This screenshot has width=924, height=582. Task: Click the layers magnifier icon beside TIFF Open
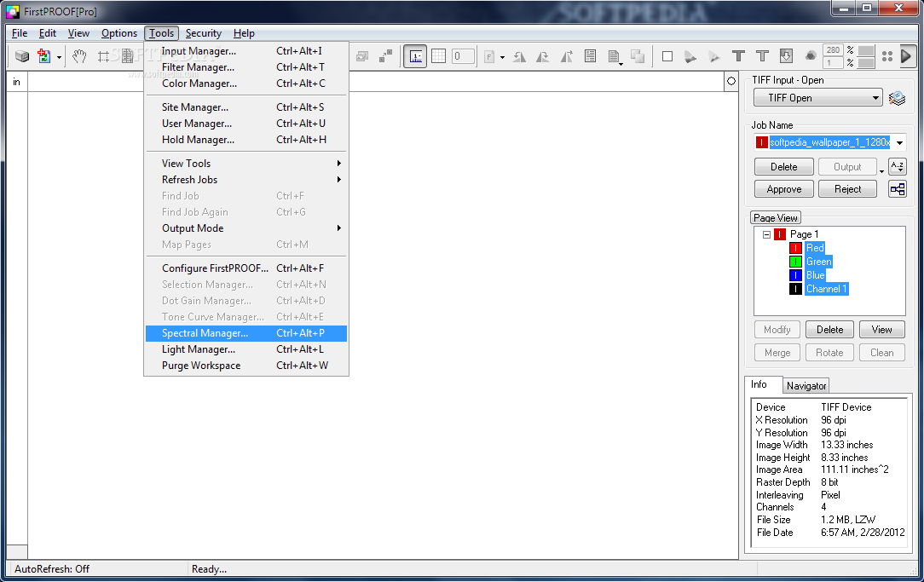897,98
